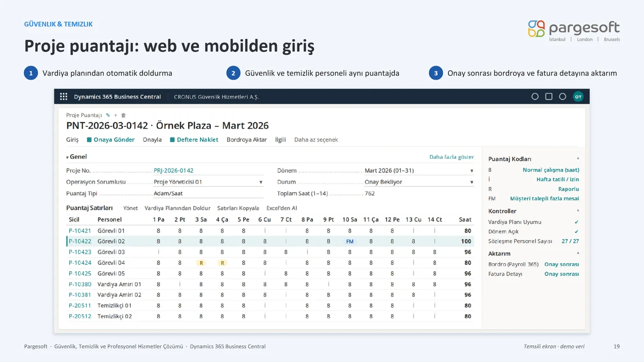The height and width of the screenshot is (362, 644).
Task: Click the Puantaj Tipi field
Action: tap(208, 194)
